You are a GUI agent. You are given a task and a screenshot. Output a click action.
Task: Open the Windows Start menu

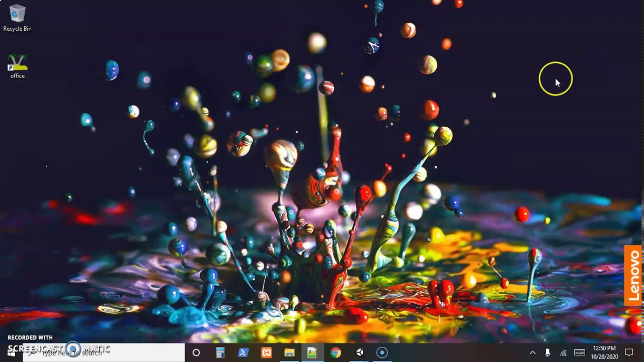pyautogui.click(x=11, y=352)
